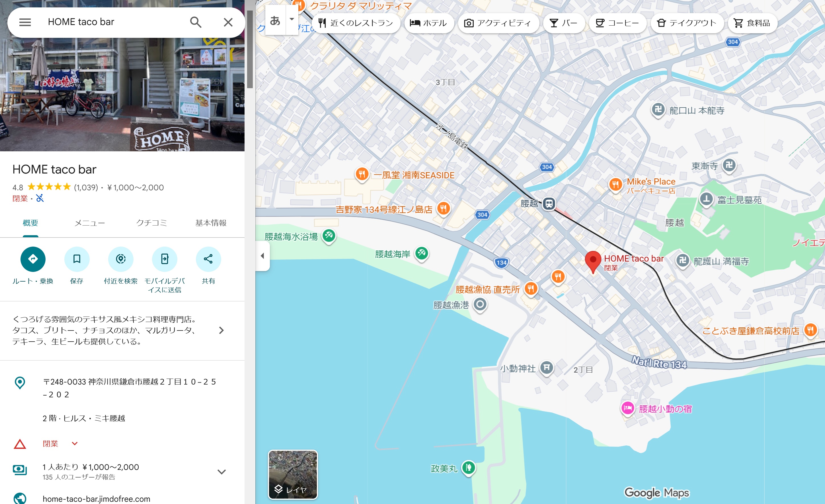Click the 富士見墓苑 cemetery marker
This screenshot has width=825, height=504.
[706, 200]
